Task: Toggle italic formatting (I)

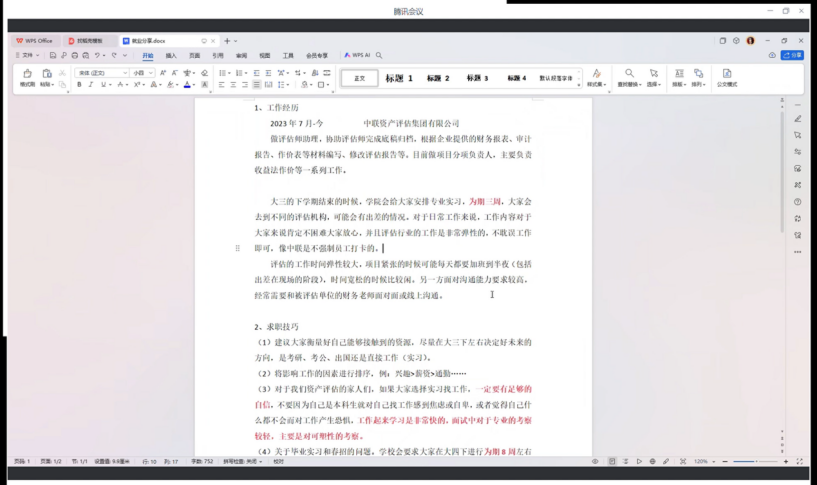Action: pos(91,85)
